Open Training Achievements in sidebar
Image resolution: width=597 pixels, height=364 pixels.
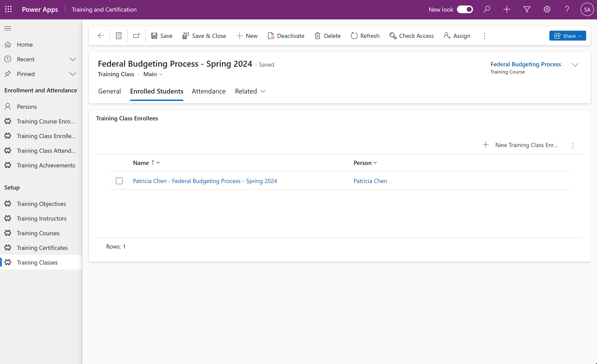[x=41, y=165]
